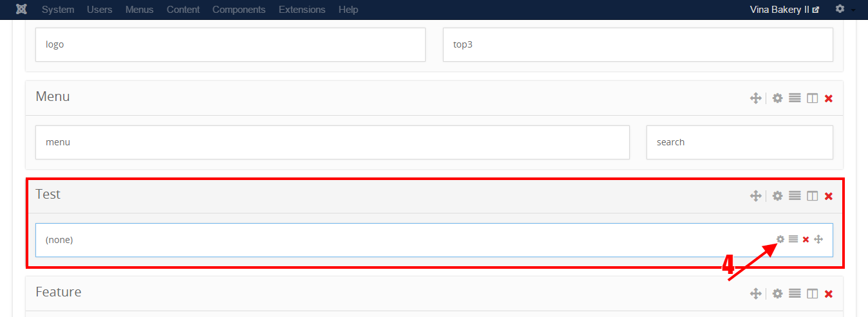Remove the (none) position block with red X
The width and height of the screenshot is (868, 317).
pos(806,240)
